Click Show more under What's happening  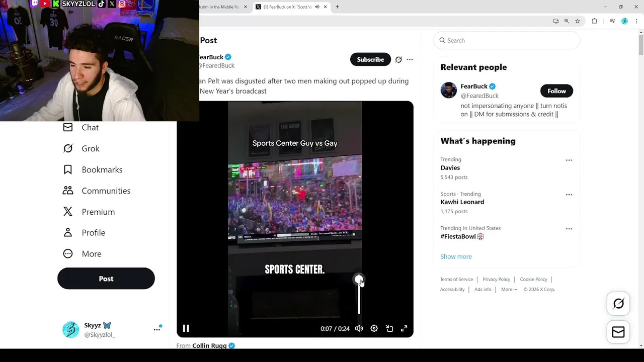click(x=456, y=256)
